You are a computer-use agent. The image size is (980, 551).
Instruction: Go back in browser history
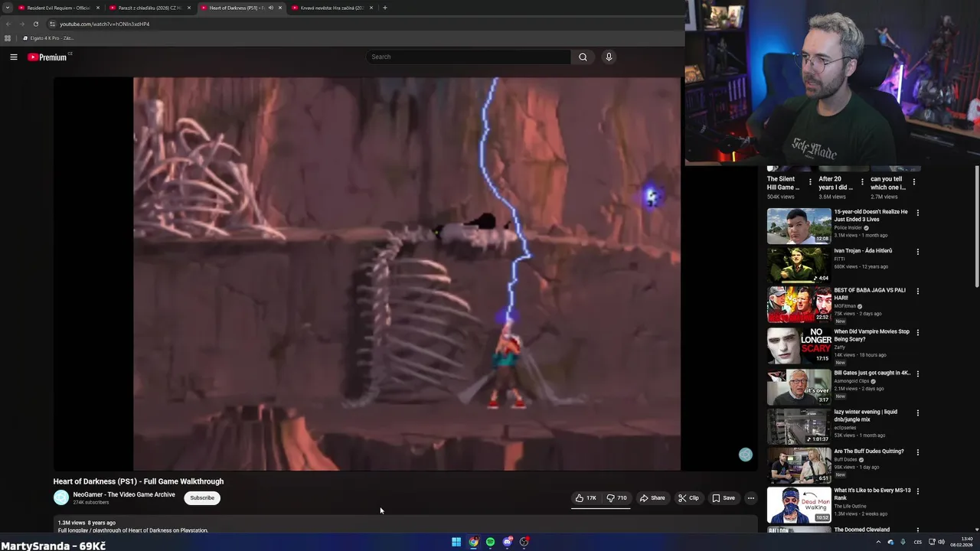8,24
